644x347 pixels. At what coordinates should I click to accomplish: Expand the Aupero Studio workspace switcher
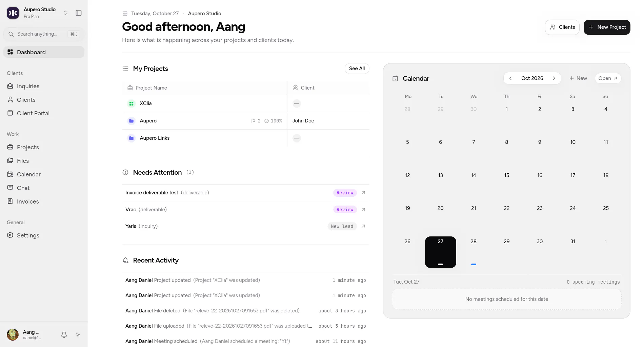point(65,13)
